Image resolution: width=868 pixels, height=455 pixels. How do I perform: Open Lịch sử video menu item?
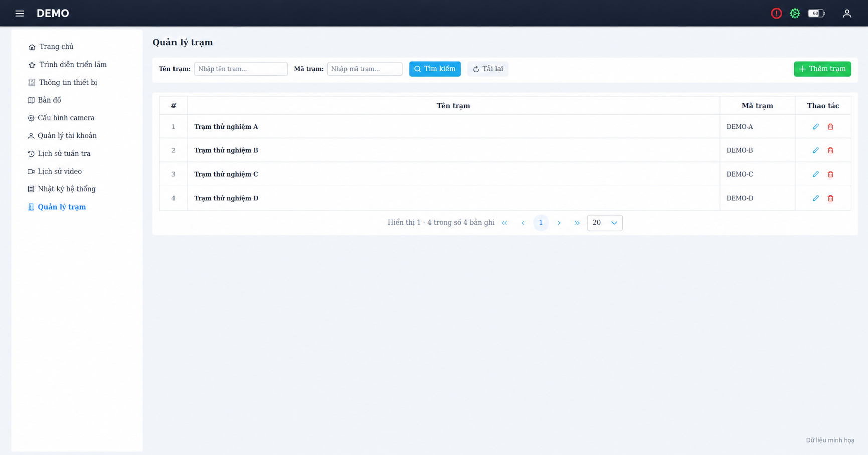click(x=55, y=171)
